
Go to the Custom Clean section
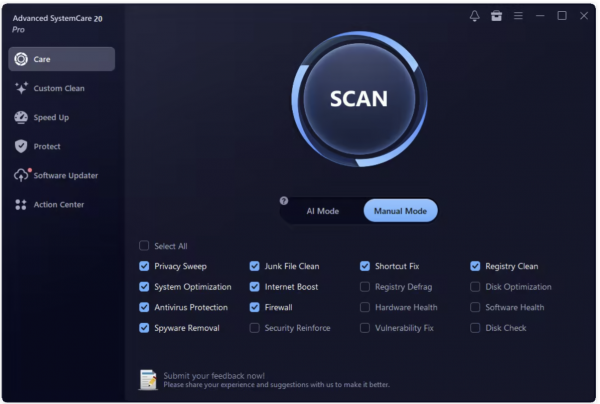click(59, 88)
